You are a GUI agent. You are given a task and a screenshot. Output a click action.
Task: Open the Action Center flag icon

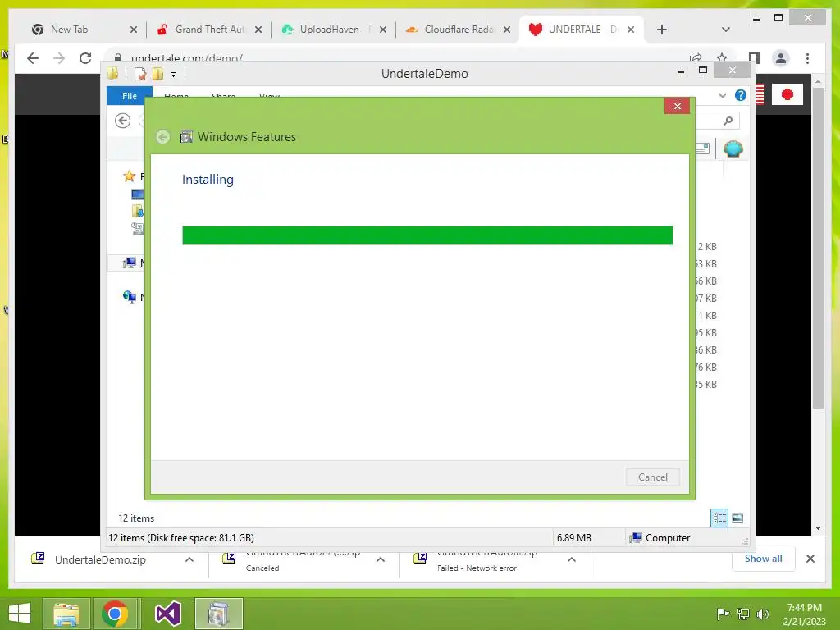[x=723, y=614]
